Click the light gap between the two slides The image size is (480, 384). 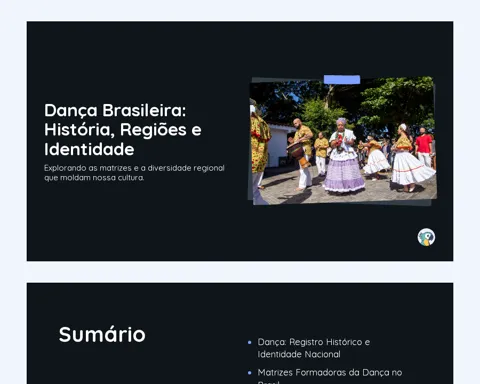(x=240, y=272)
